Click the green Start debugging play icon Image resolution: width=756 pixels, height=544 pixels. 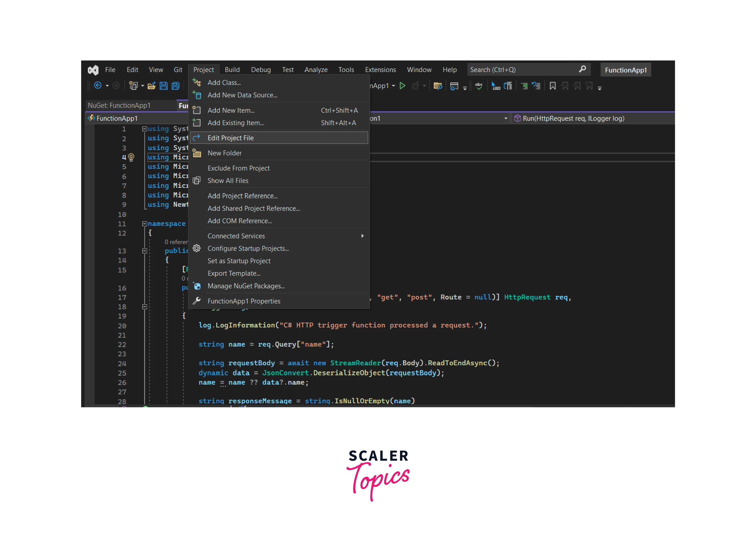click(402, 86)
